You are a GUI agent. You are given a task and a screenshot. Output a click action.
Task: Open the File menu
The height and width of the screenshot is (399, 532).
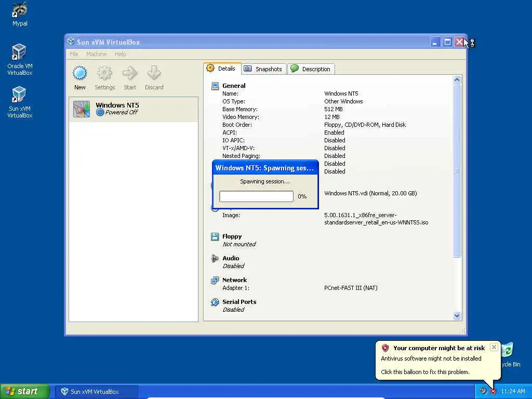[74, 54]
